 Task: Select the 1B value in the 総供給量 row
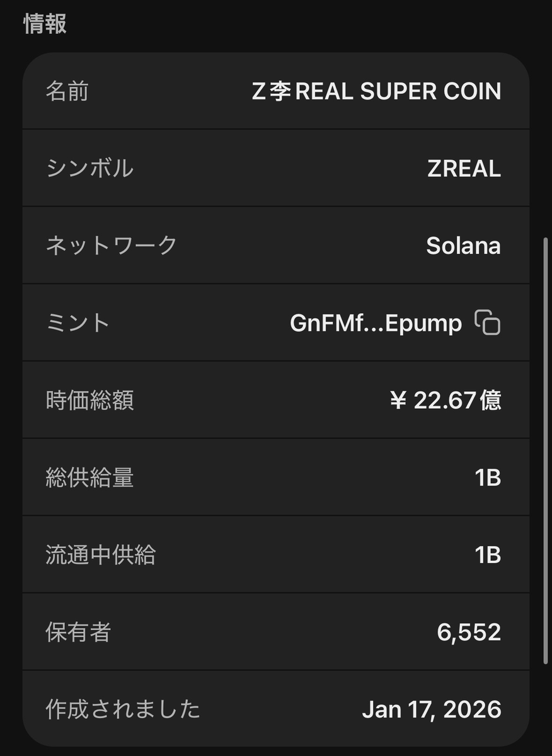488,478
